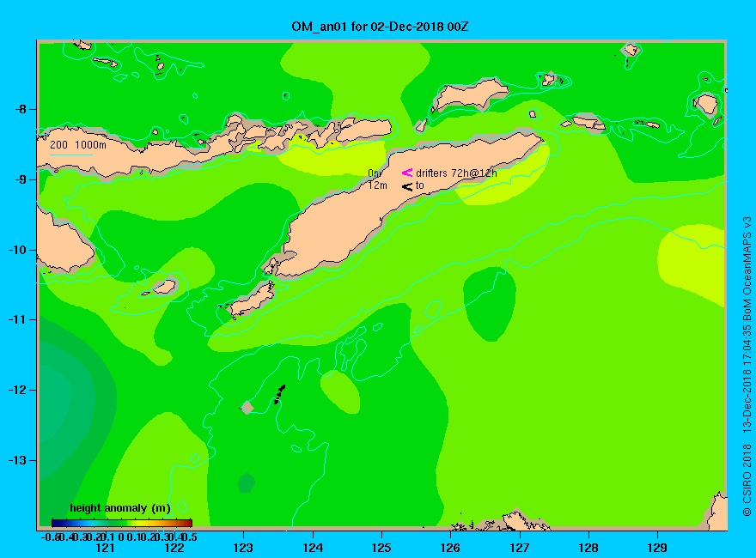Click the '200 1000m' contour label
The width and height of the screenshot is (756, 558).
(x=78, y=144)
